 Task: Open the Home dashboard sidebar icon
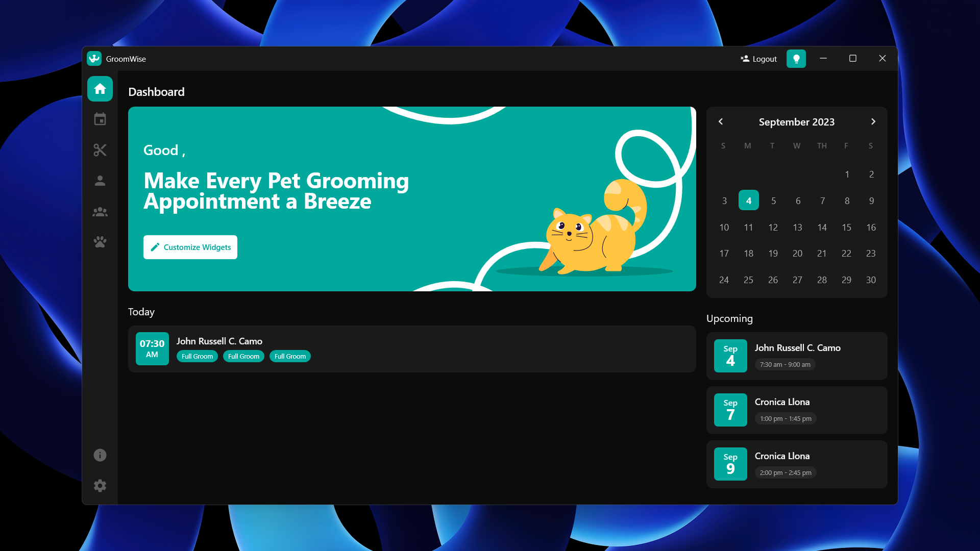coord(100,89)
